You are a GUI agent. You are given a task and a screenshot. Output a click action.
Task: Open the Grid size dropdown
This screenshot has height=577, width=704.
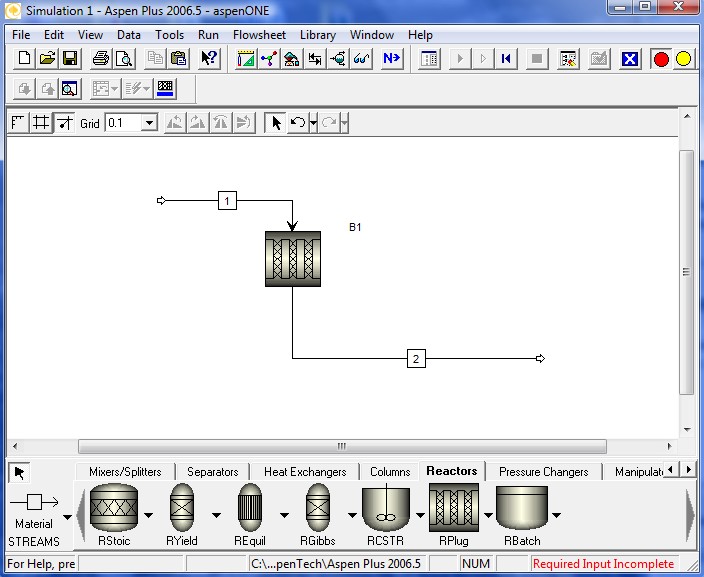[x=149, y=123]
